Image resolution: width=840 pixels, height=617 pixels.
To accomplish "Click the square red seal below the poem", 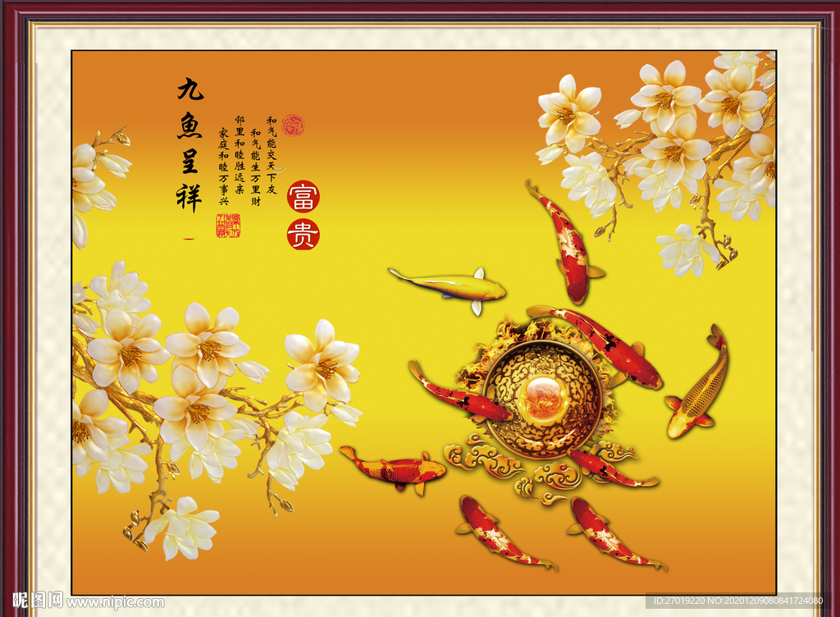I will point(228,226).
